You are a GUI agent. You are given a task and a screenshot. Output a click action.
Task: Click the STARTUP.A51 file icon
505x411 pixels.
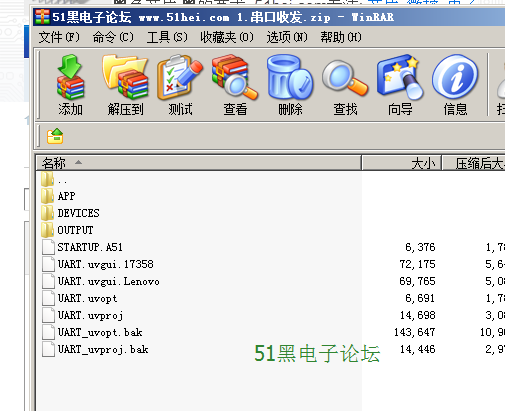pyautogui.click(x=48, y=247)
